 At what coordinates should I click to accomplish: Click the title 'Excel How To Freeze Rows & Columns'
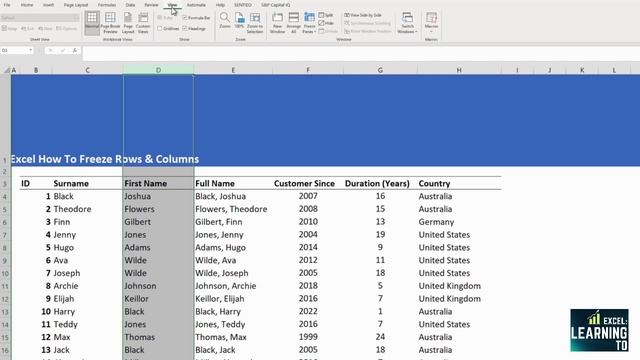105,159
